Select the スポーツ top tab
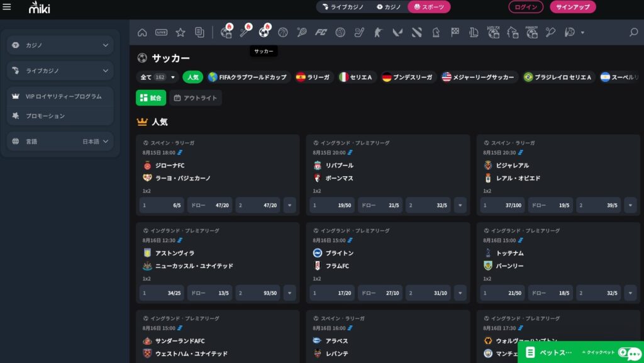This screenshot has width=644, height=363. [x=429, y=7]
